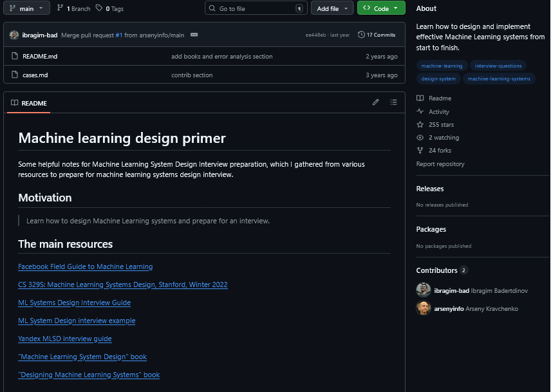Click the commit history clock icon
This screenshot has width=551, height=392.
(361, 34)
